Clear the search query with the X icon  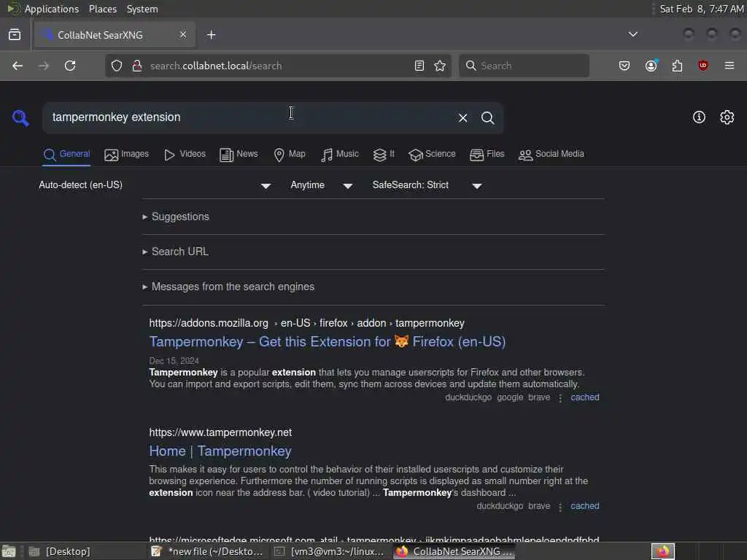pyautogui.click(x=462, y=117)
